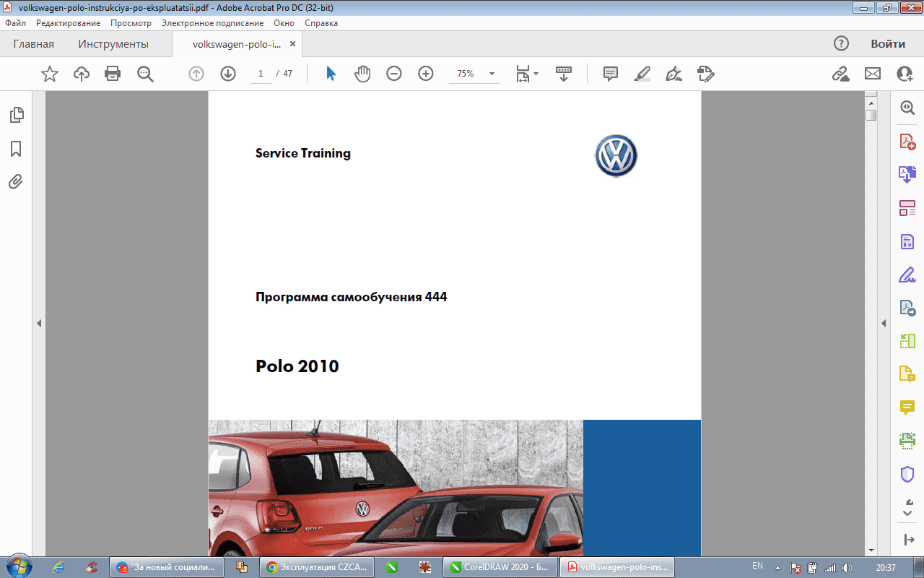The height and width of the screenshot is (578, 924).
Task: Open Attachments paperclip panel
Action: [x=16, y=182]
